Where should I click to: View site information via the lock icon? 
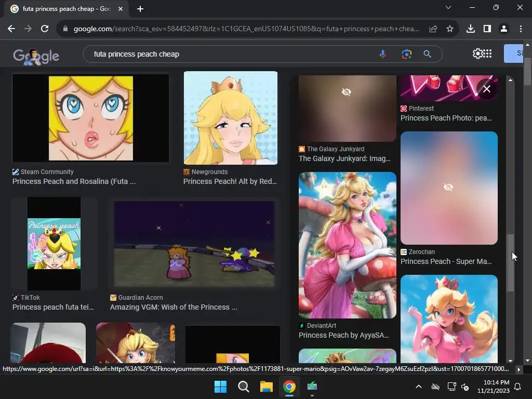65,29
